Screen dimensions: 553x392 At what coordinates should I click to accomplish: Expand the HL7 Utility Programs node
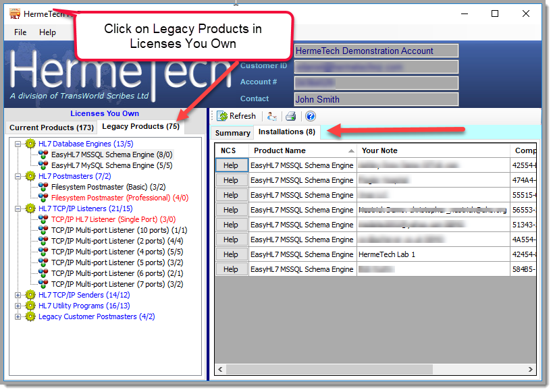click(18, 306)
